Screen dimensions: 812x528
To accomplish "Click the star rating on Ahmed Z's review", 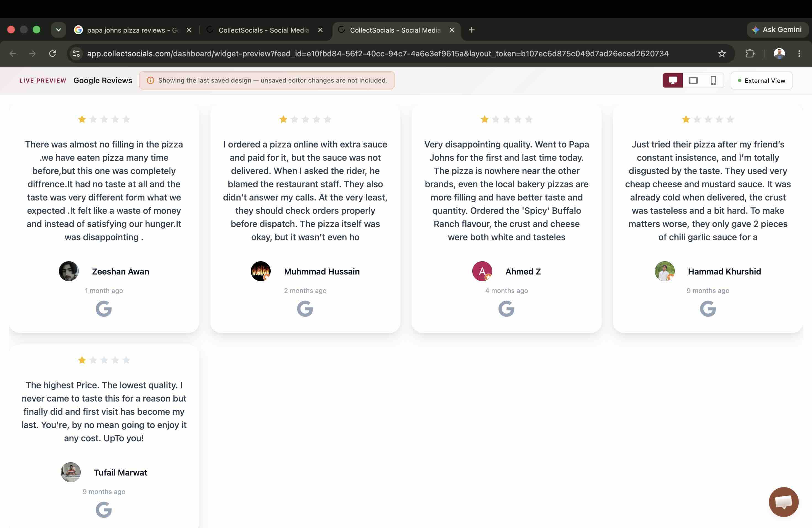I will (x=506, y=119).
